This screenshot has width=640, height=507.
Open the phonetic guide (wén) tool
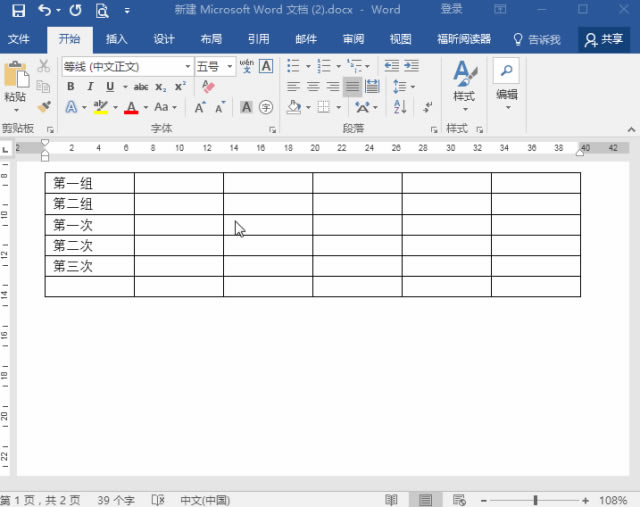tap(247, 66)
